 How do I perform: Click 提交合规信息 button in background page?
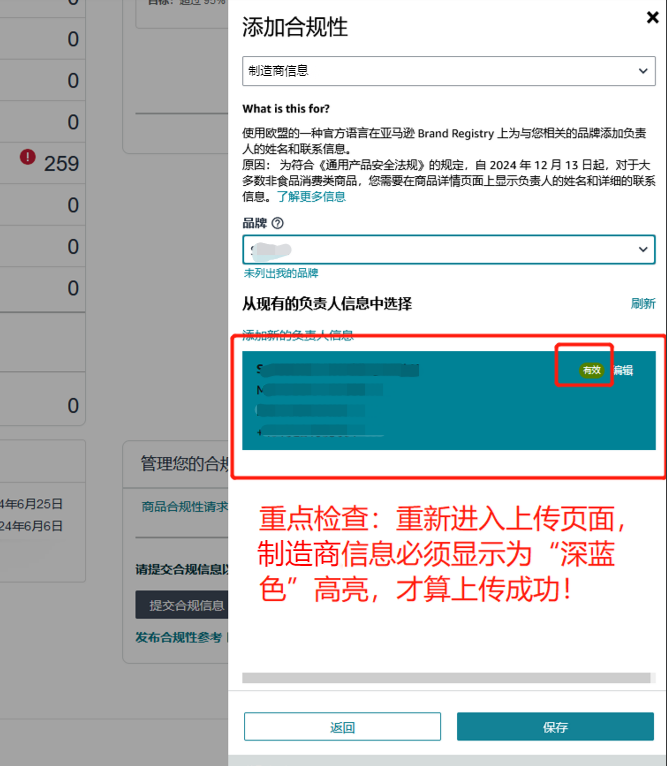[182, 605]
